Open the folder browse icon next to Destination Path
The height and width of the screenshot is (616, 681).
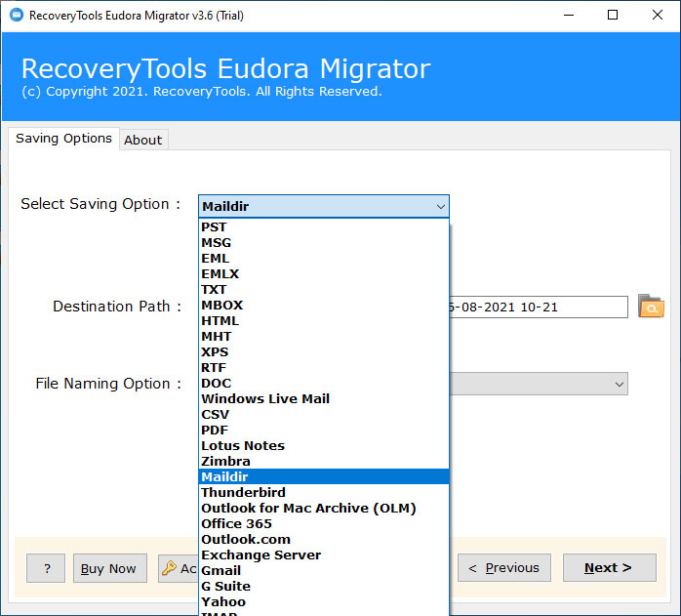[x=651, y=307]
